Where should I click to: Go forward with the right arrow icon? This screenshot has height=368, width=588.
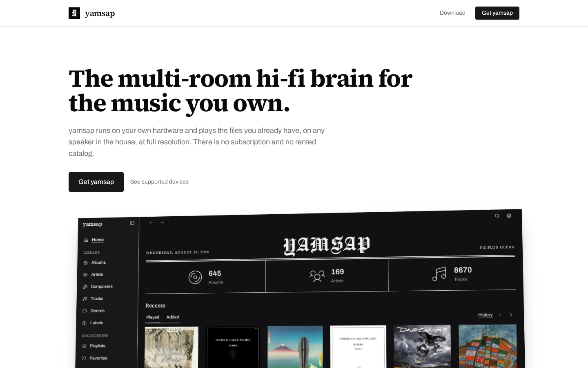(x=162, y=222)
